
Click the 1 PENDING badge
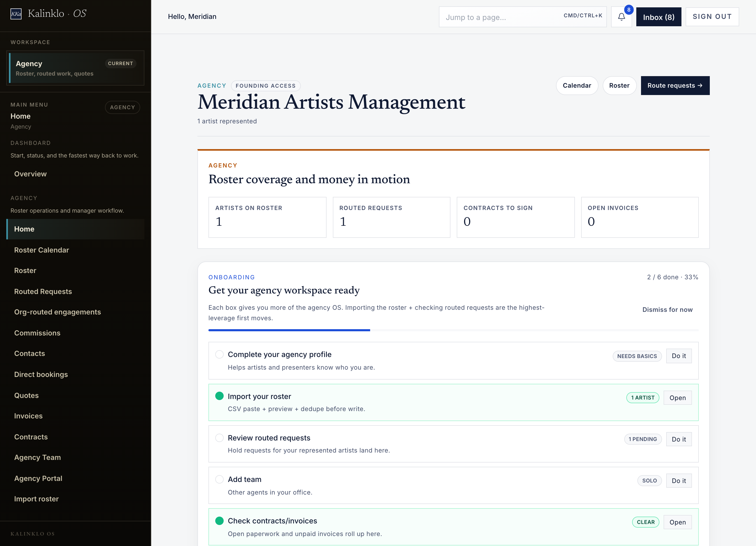(643, 439)
